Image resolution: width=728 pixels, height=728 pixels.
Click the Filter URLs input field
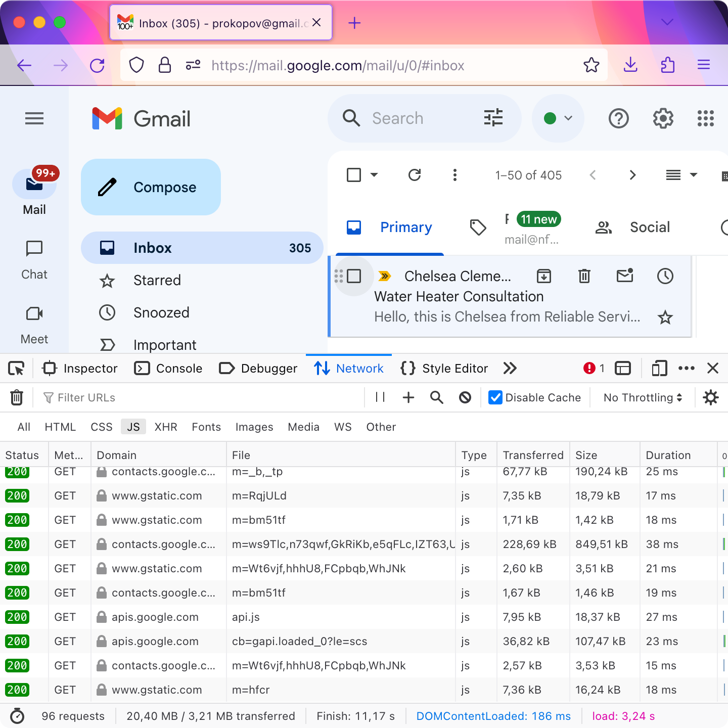click(202, 398)
